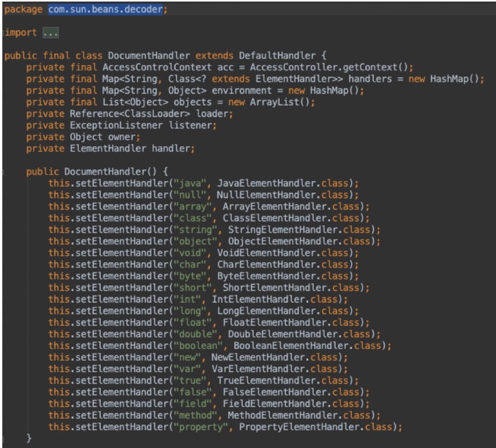The width and height of the screenshot is (496, 448).
Task: Click PropertyElementHandler.class reference
Action: point(316,427)
